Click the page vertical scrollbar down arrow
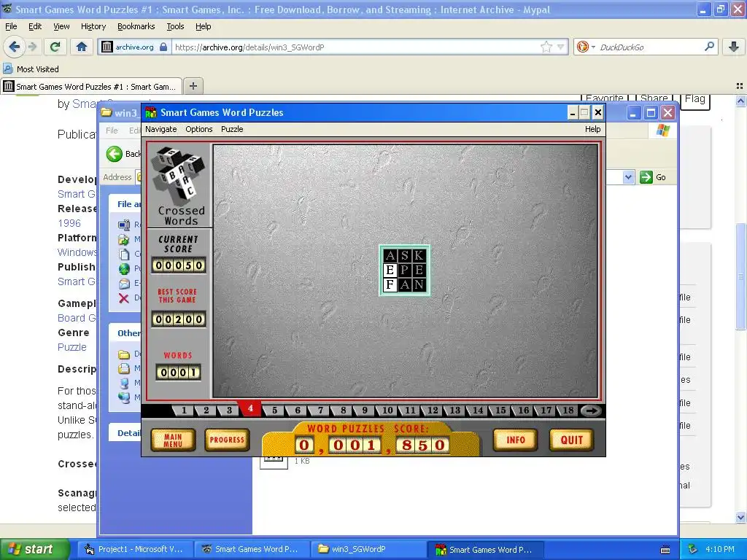 click(740, 517)
